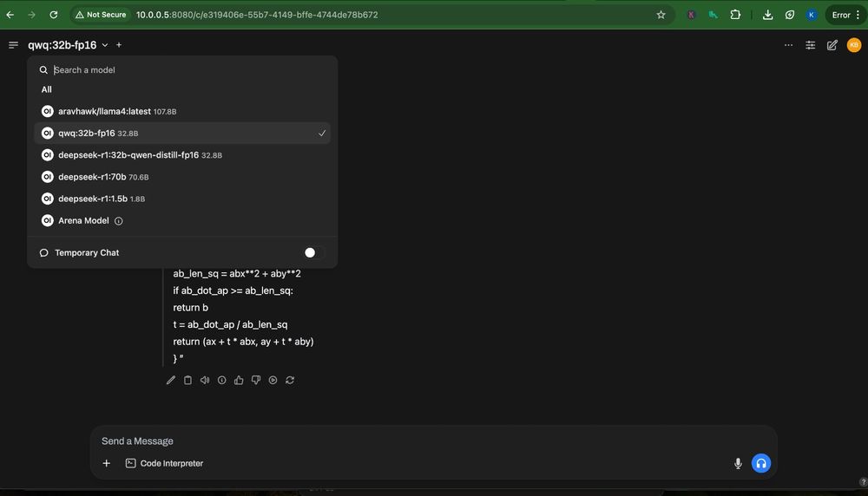Click the Not Secure site warning

pos(101,15)
